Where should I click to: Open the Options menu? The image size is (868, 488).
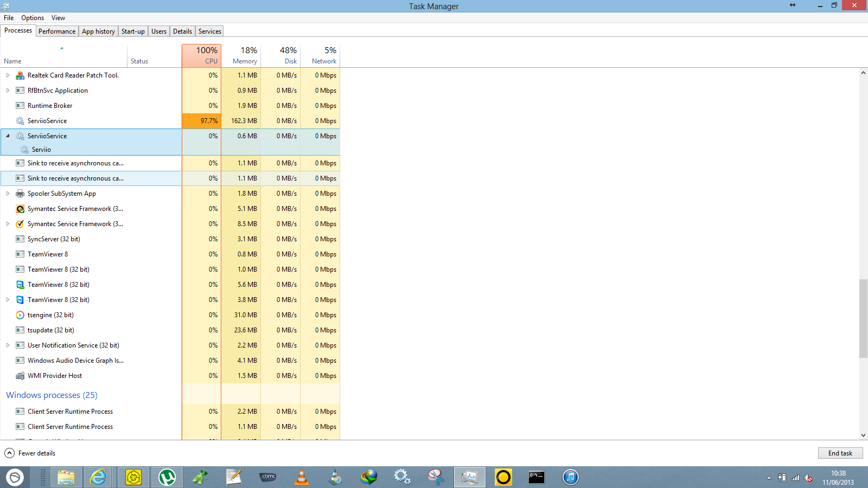tap(33, 18)
